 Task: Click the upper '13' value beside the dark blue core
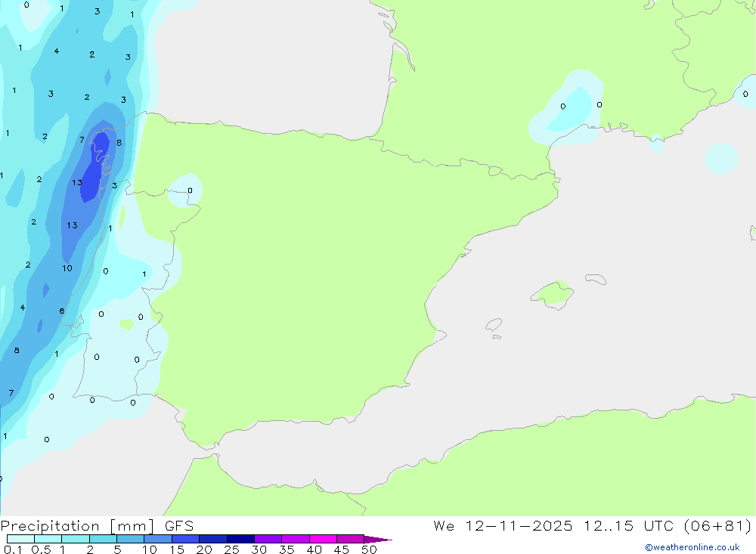point(77,183)
